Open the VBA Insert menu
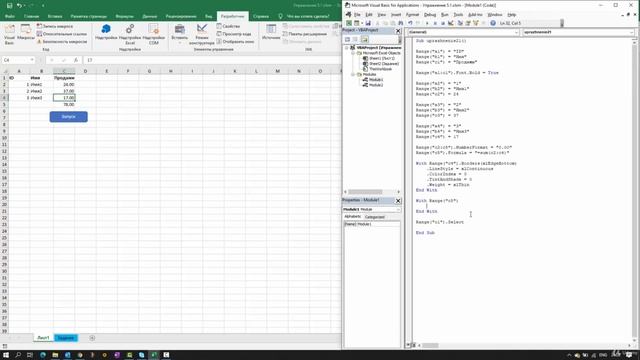Viewport: 640px width, 360px height. pyautogui.click(x=396, y=15)
